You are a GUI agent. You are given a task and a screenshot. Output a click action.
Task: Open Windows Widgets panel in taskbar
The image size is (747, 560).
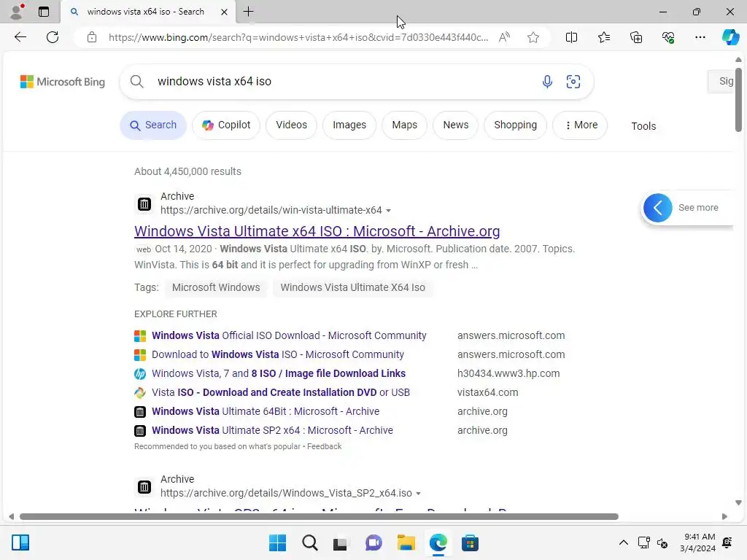[x=20, y=542]
